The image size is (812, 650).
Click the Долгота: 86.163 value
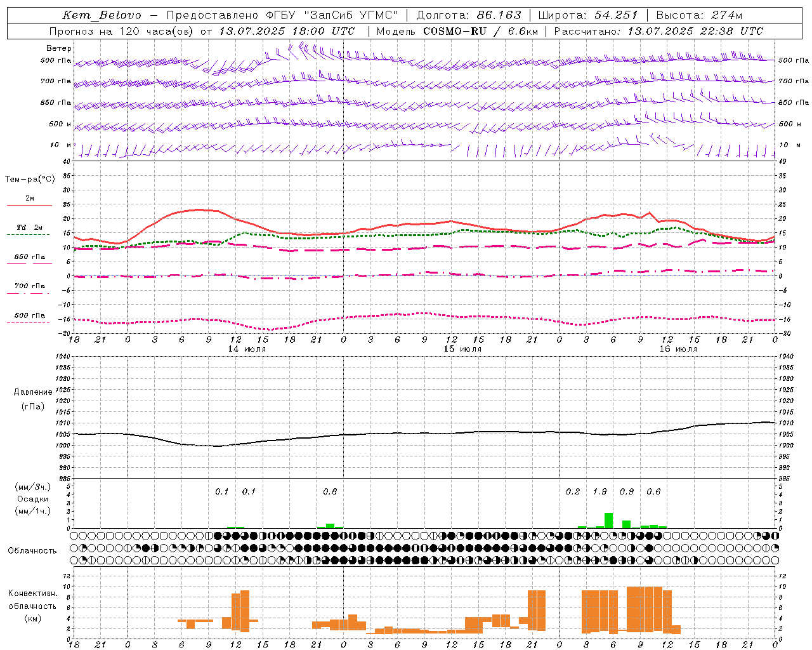468,15
